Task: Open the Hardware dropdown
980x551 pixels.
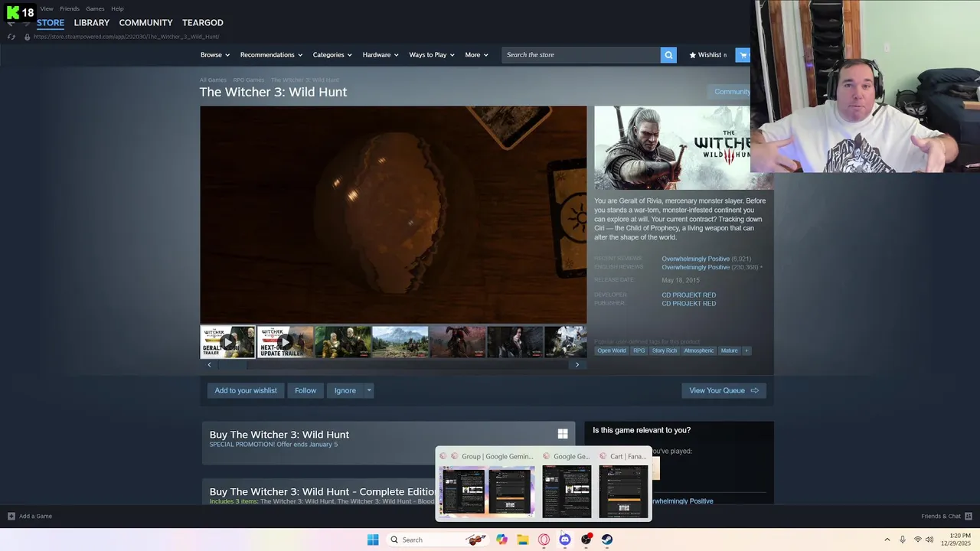Action: (380, 55)
